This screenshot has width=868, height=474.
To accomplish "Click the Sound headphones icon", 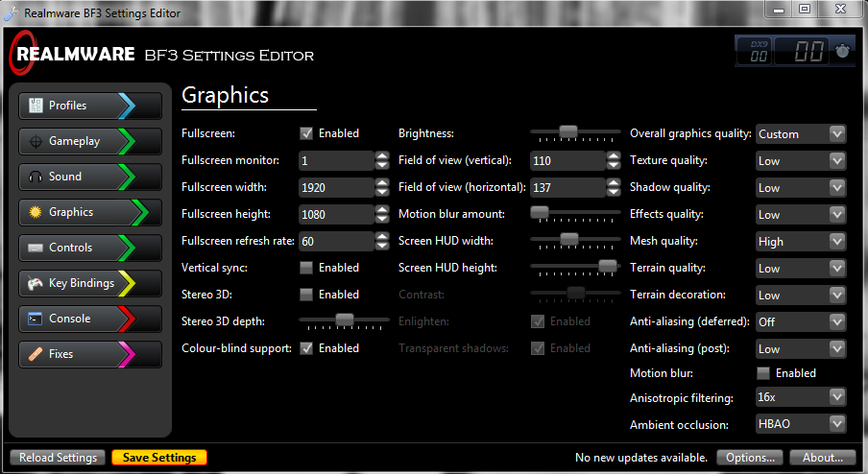I will point(36,177).
